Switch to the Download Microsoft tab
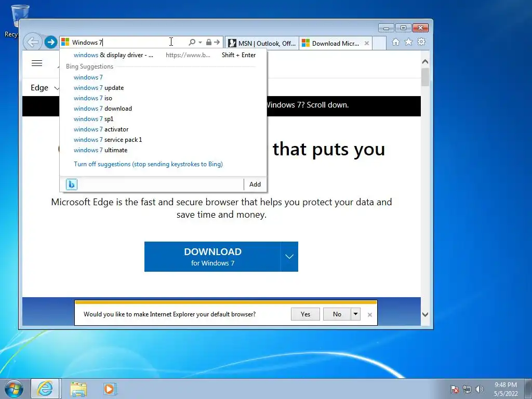The height and width of the screenshot is (399, 532). pos(331,44)
